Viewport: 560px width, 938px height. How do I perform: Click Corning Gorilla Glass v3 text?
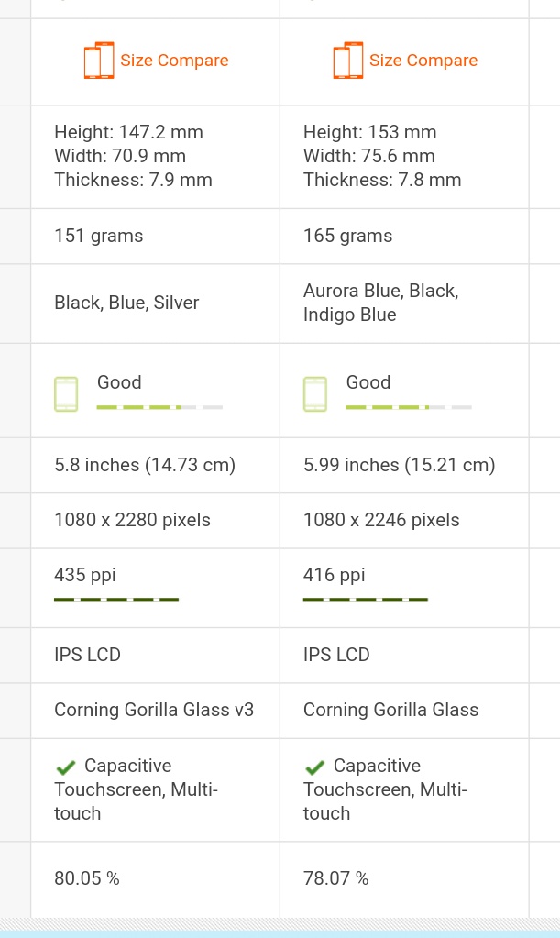click(154, 710)
